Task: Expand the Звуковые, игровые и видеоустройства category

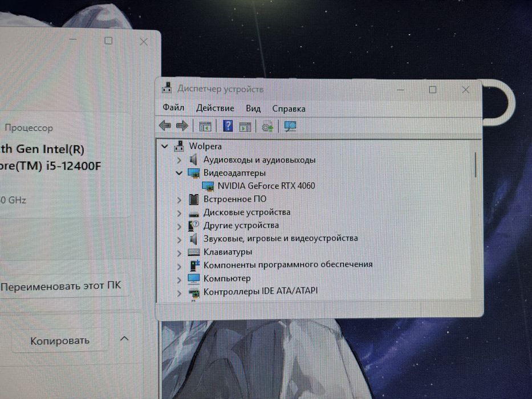Action: coord(179,240)
